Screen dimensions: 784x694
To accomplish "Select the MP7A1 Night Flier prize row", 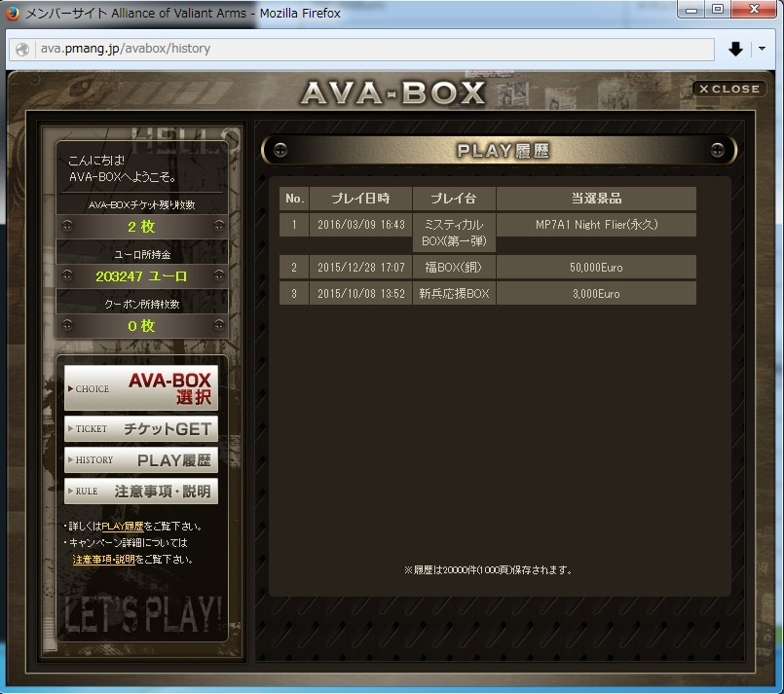I will pos(596,225).
